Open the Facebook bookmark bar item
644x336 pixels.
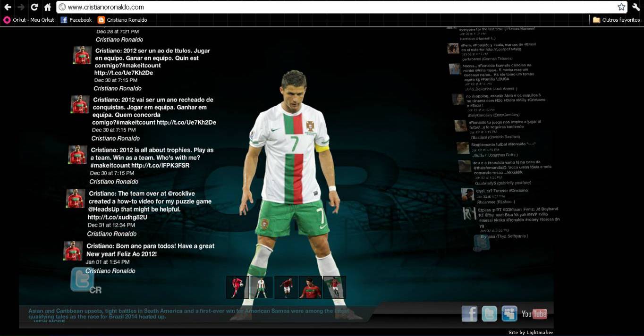[76, 20]
